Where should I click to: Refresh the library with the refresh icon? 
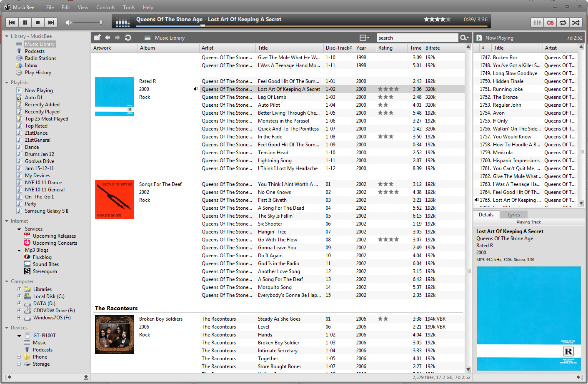coord(128,37)
